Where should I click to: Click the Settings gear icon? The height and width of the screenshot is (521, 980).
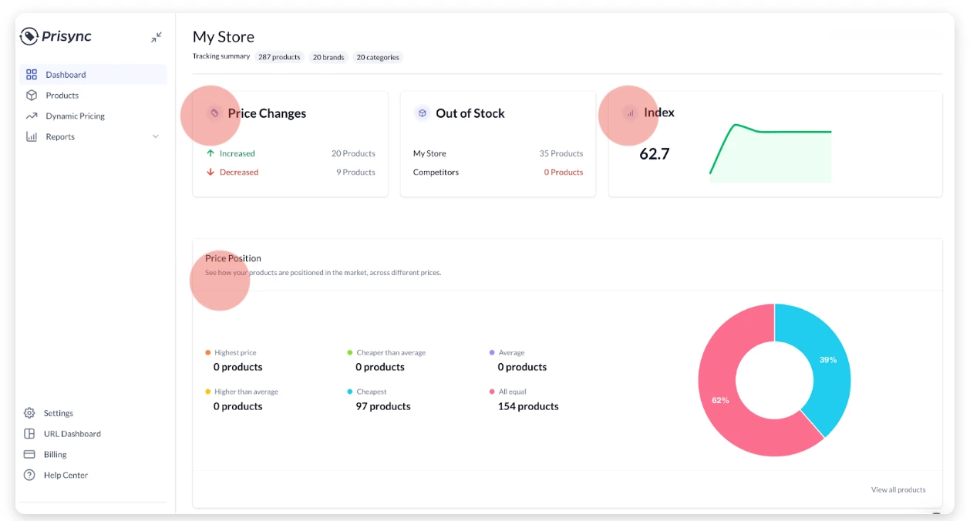tap(29, 413)
